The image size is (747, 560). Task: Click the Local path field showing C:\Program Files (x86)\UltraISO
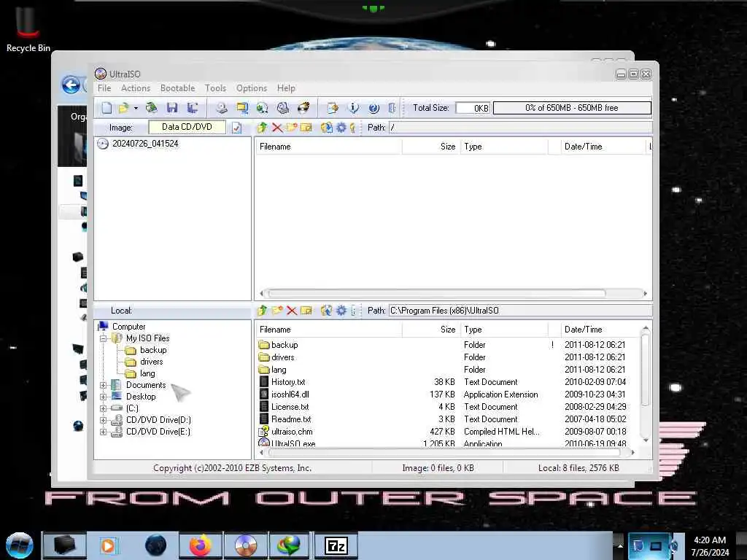pos(520,311)
